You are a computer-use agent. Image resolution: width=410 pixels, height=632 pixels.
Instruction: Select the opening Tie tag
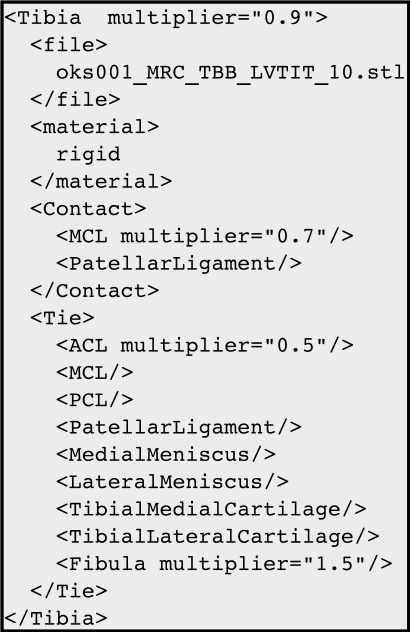pos(62,318)
